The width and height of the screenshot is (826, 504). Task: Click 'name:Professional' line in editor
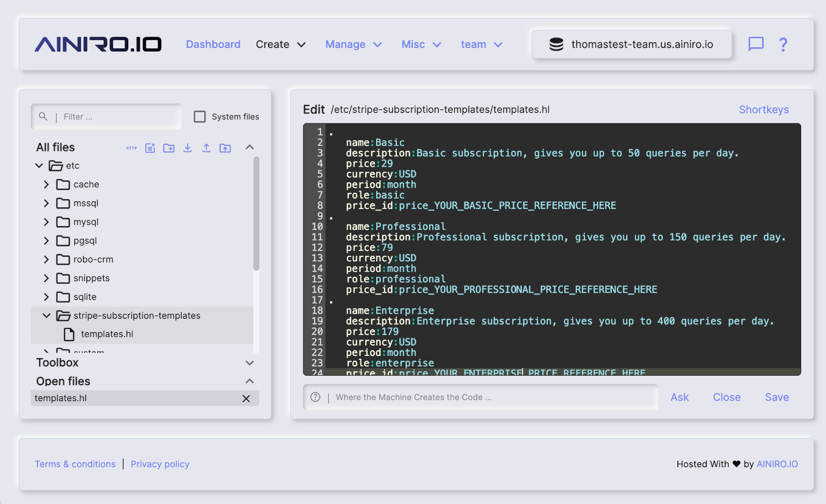[x=396, y=227]
